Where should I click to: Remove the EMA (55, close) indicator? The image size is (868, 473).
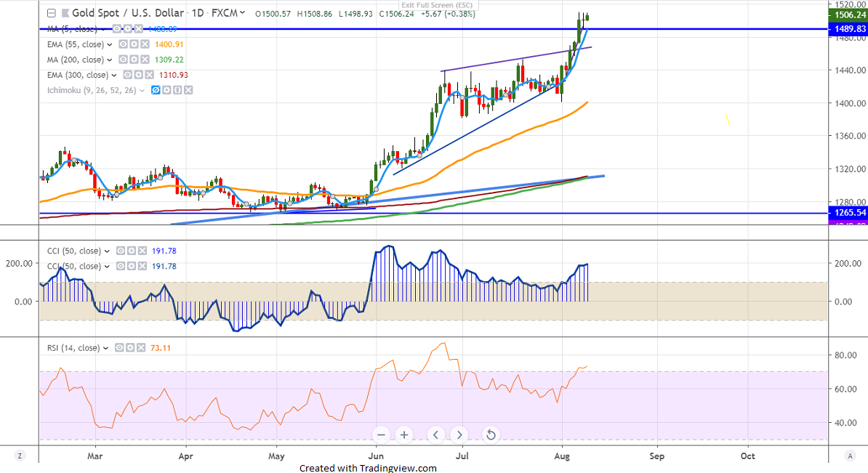[145, 44]
